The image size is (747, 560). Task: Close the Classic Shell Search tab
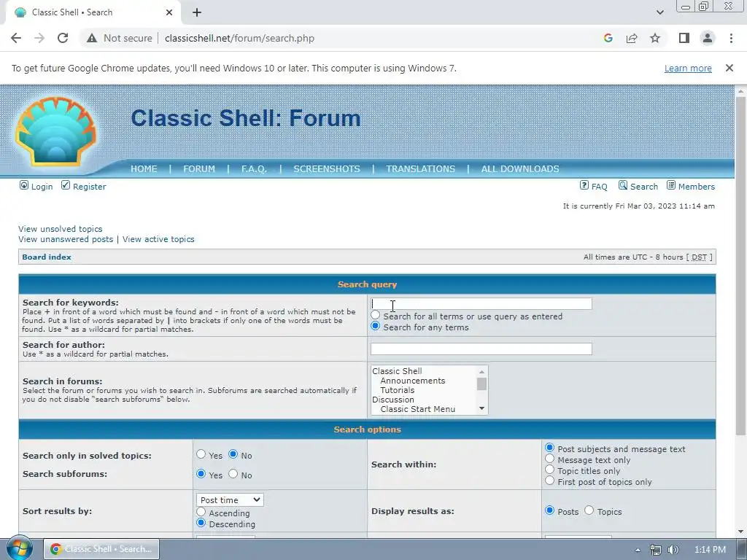pos(169,12)
